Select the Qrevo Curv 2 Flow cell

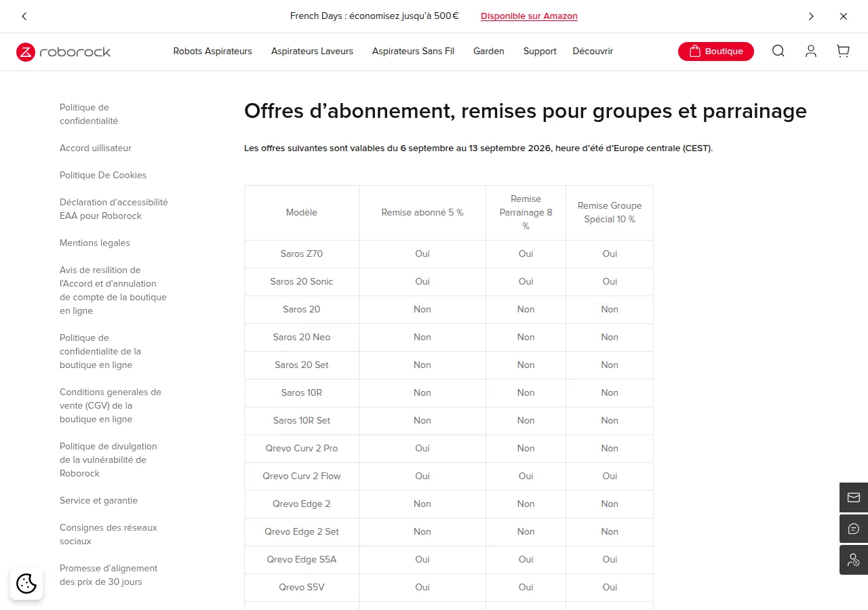[x=302, y=476]
